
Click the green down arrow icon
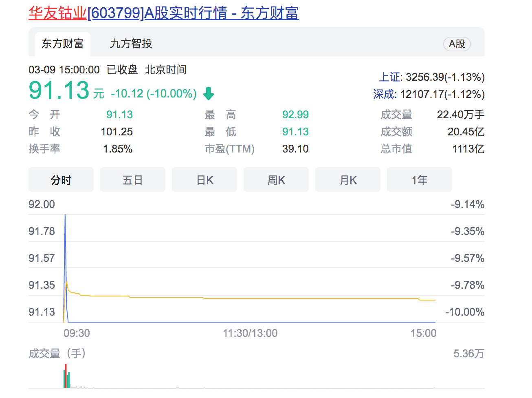click(209, 94)
